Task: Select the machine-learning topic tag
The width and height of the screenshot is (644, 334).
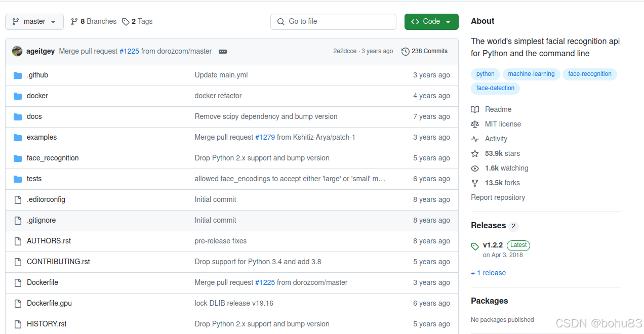Action: pos(531,74)
